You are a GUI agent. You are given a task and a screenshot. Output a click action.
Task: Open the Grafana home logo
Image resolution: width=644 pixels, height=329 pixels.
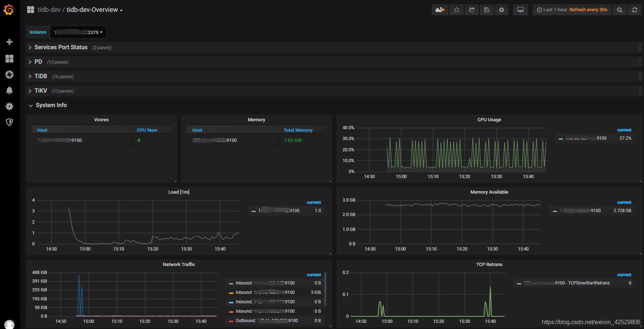click(x=9, y=10)
